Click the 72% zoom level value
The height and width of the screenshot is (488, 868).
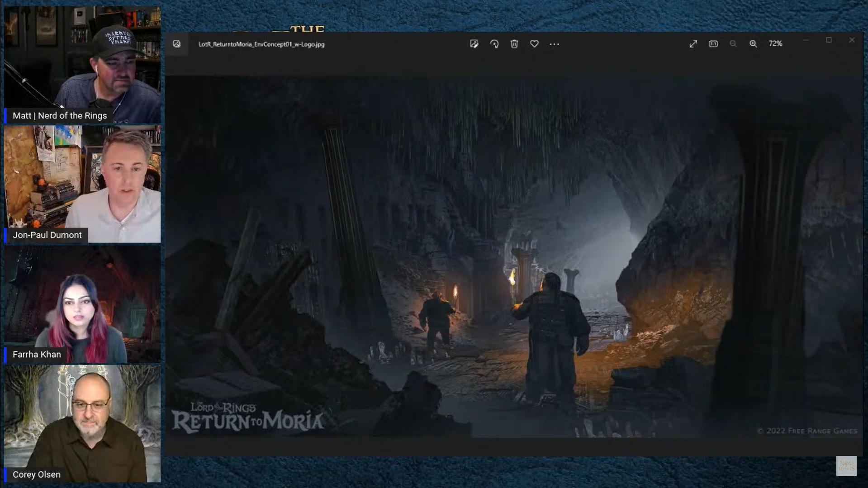[775, 44]
